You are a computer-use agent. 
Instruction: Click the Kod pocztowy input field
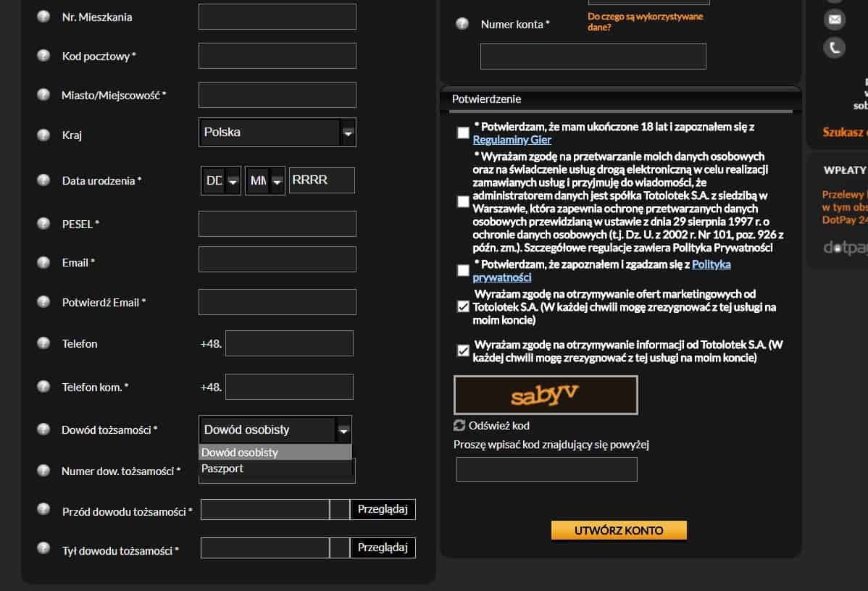[277, 56]
